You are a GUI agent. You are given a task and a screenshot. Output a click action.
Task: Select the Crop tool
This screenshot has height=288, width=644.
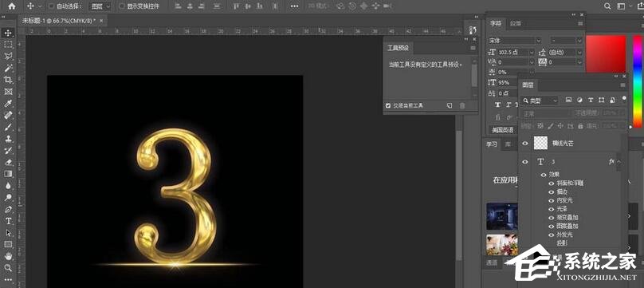(x=8, y=80)
